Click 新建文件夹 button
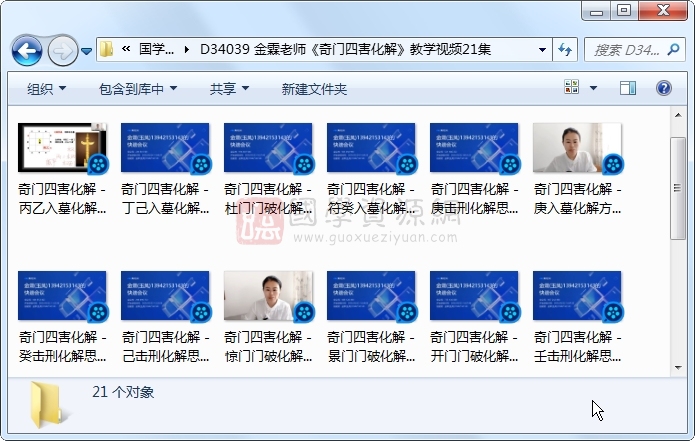695x441 pixels. click(x=314, y=89)
